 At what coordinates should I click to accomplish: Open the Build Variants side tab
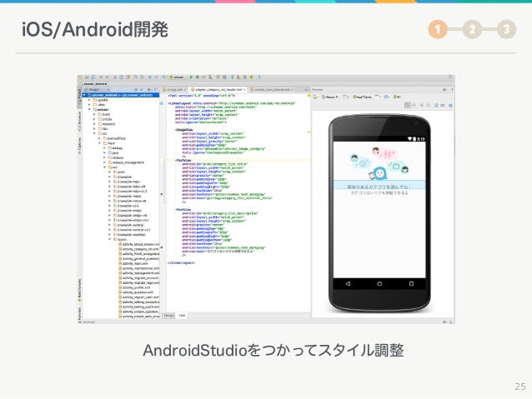[x=79, y=291]
